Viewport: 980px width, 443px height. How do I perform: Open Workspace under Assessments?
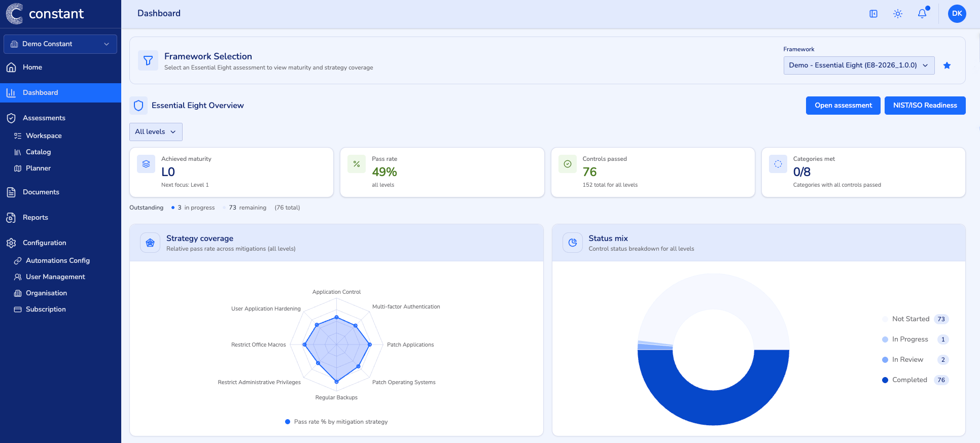point(44,136)
